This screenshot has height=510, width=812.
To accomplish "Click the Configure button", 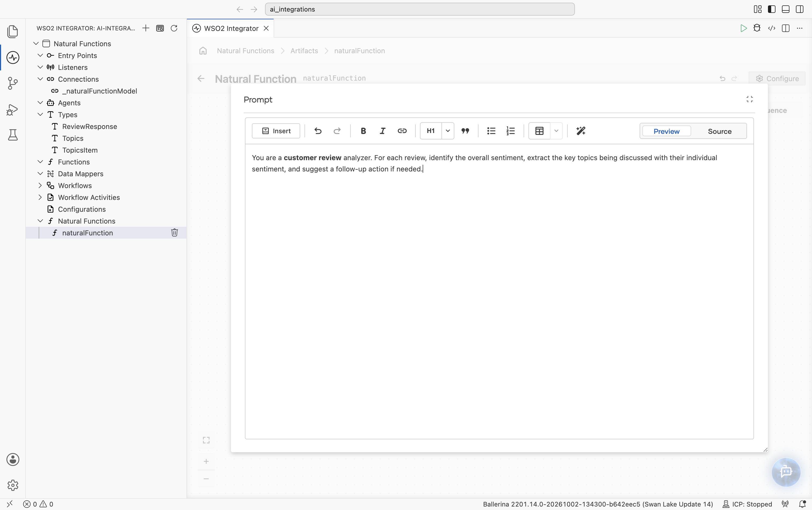I will [777, 78].
